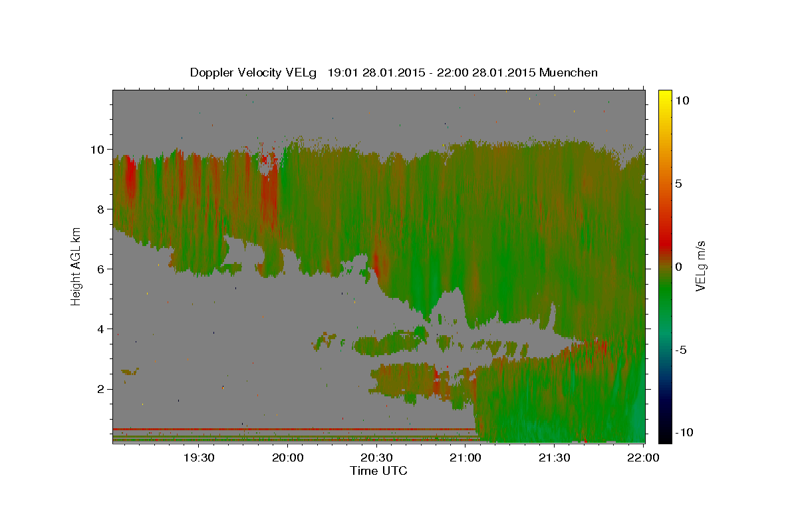Viewport: 798px width, 532px height.
Task: Click the height tick label 10
Action: 99,149
